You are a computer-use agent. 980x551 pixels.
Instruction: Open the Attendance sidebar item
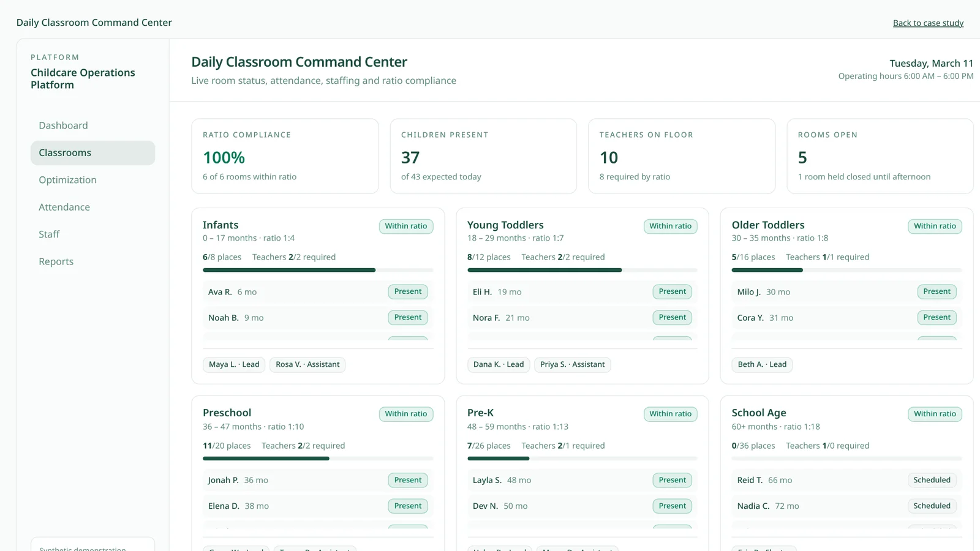coord(92,207)
